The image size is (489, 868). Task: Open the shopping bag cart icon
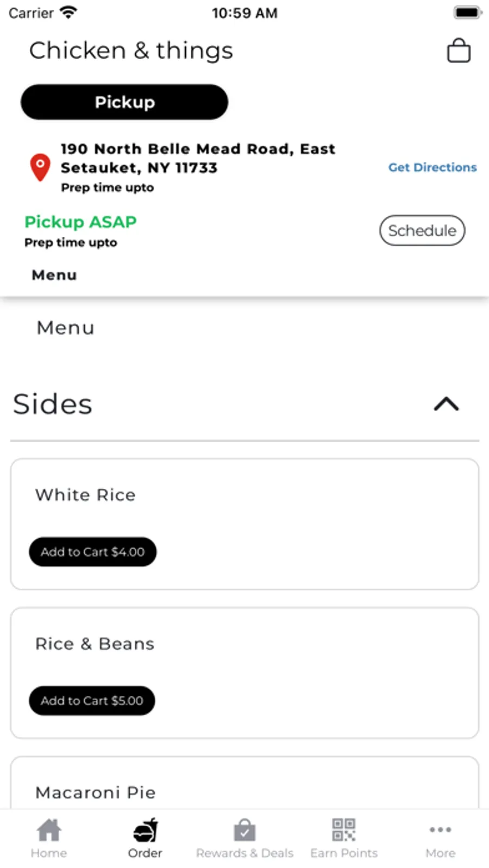coord(458,51)
